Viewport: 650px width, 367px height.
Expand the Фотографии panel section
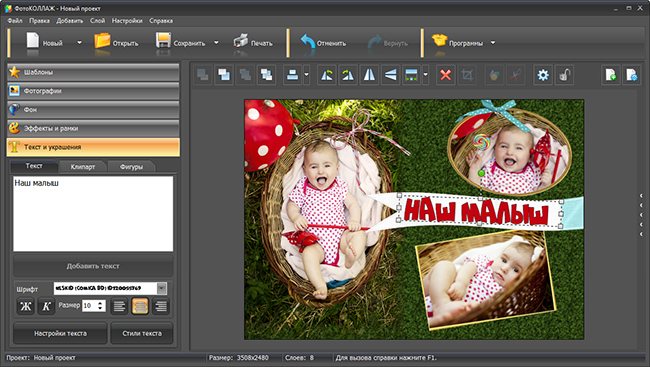93,91
